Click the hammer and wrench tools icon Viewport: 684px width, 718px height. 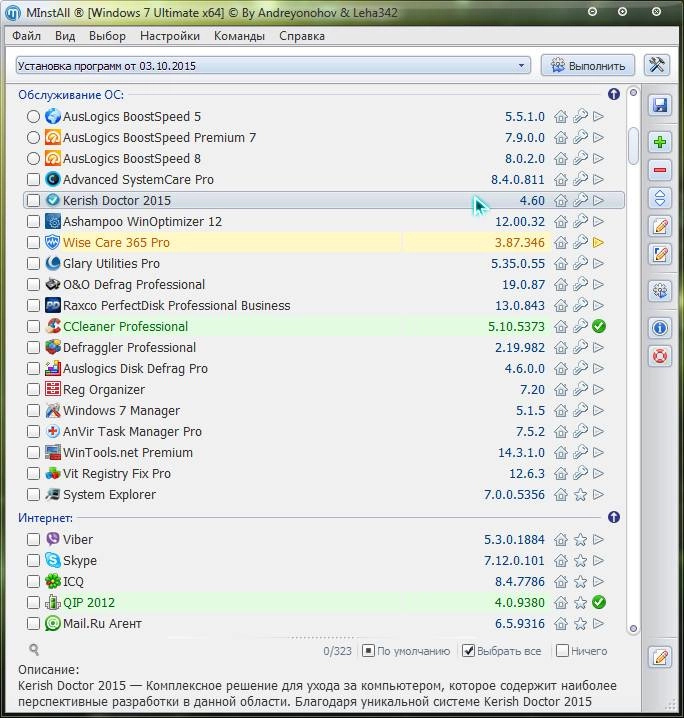tap(657, 65)
